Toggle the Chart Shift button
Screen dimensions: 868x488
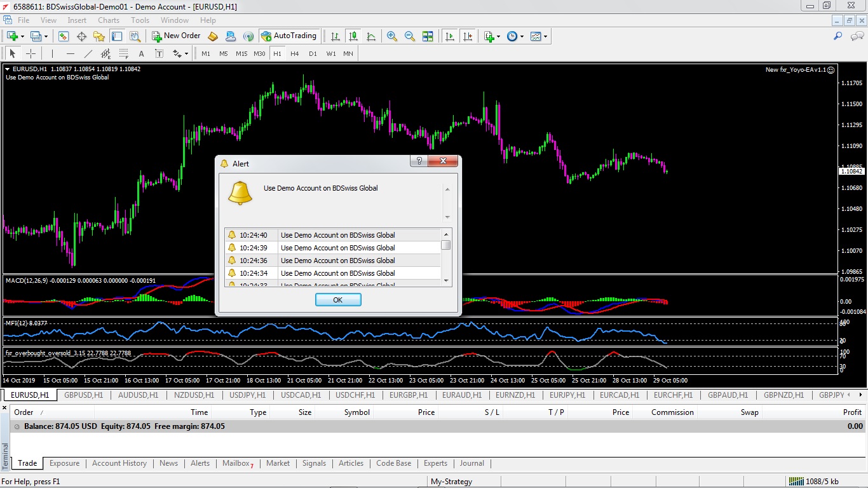pyautogui.click(x=468, y=36)
